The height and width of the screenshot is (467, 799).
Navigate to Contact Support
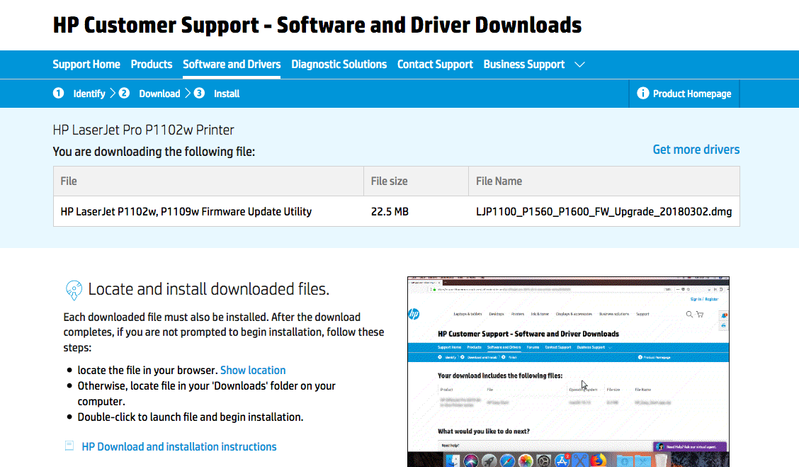435,65
